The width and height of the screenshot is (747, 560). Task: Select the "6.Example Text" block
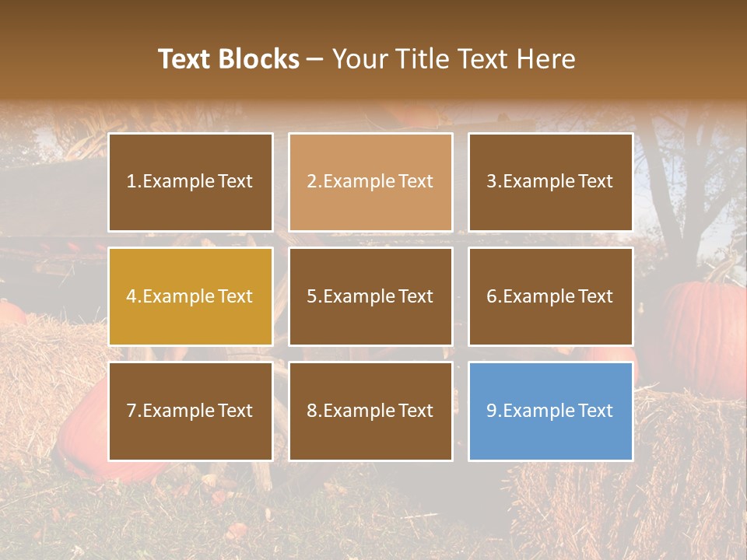point(550,296)
